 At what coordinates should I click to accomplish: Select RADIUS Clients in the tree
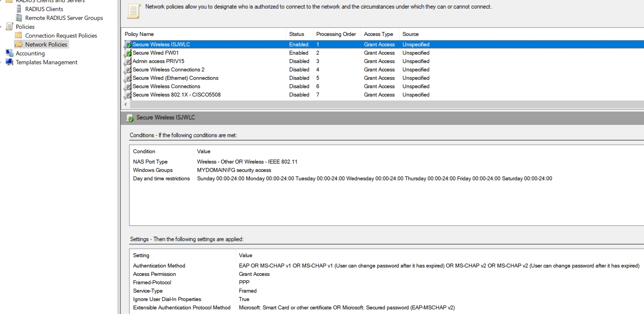(x=44, y=9)
